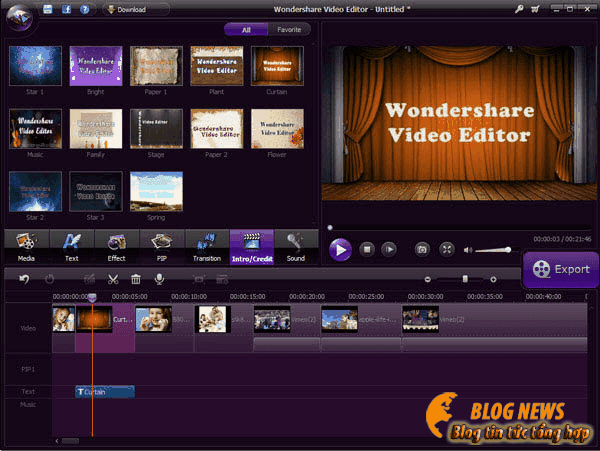This screenshot has width=600, height=451.
Task: Zoom out the timeline with minus
Action: (x=428, y=280)
